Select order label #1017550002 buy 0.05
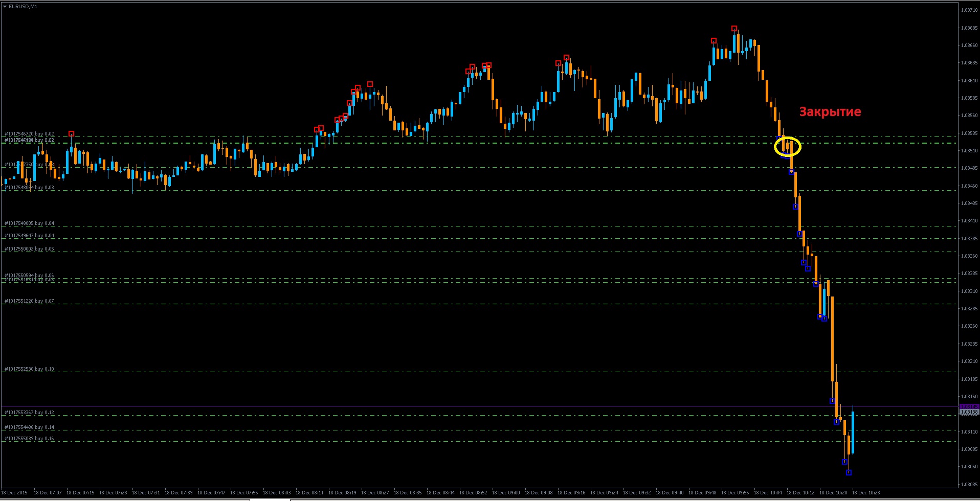Image resolution: width=980 pixels, height=501 pixels. click(x=29, y=249)
